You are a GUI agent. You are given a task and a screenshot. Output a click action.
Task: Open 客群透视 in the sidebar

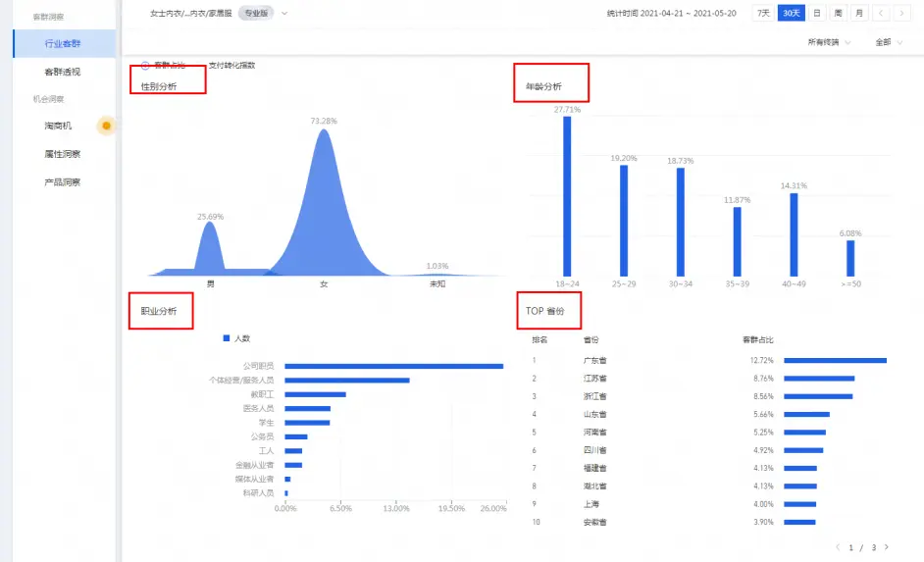(63, 72)
